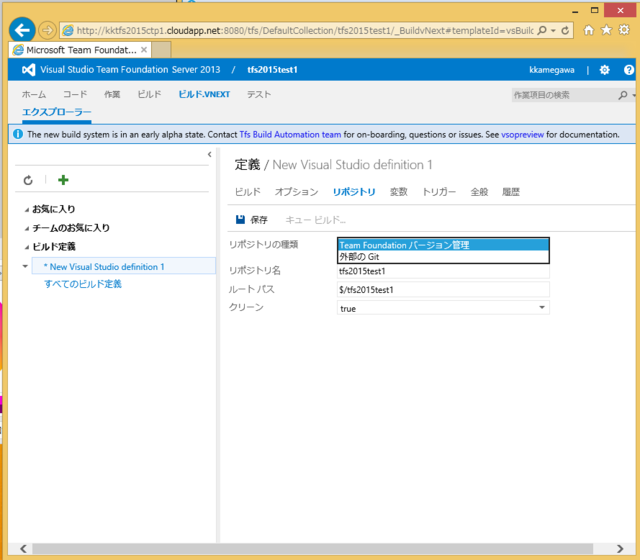Collapse the left explorer pane
Viewport: 640px width, 560px height.
tap(209, 154)
